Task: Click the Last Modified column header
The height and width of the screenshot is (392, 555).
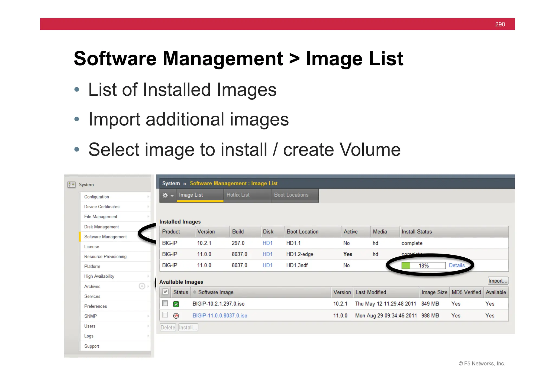Action: (386, 292)
